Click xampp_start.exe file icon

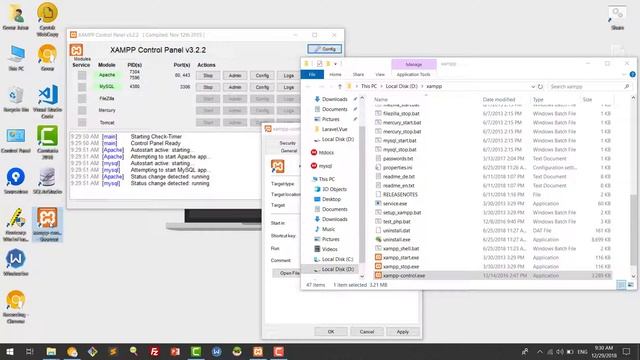(x=378, y=258)
